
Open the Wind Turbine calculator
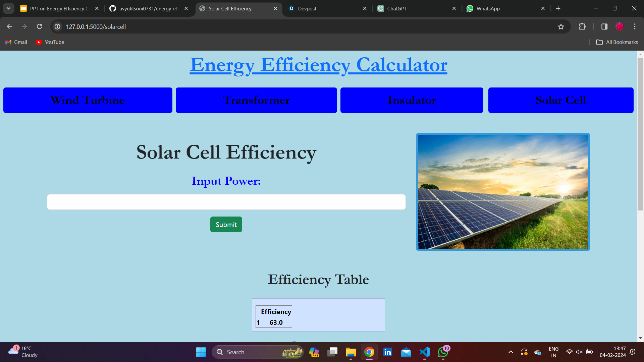(88, 100)
